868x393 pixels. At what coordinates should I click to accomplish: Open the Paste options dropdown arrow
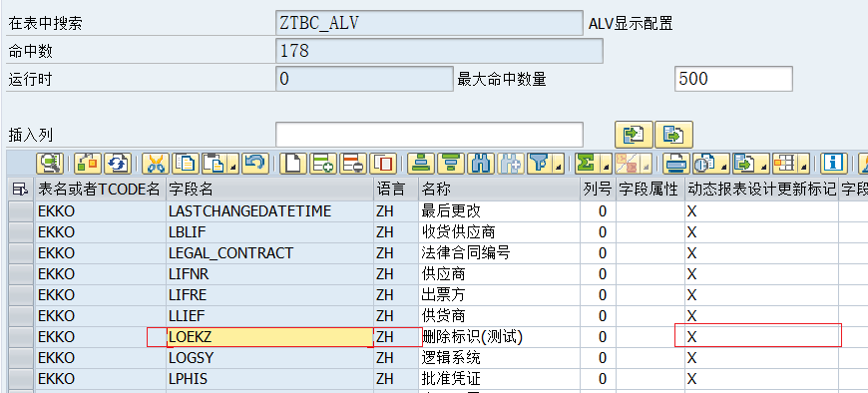click(233, 164)
